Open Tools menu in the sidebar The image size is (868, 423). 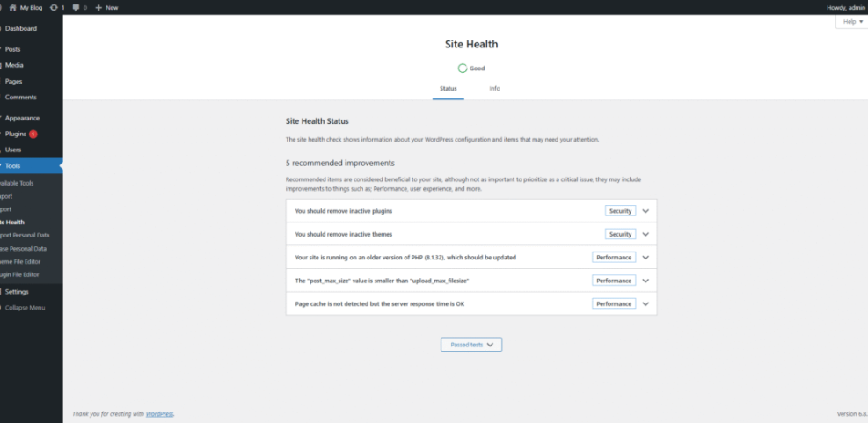point(31,166)
